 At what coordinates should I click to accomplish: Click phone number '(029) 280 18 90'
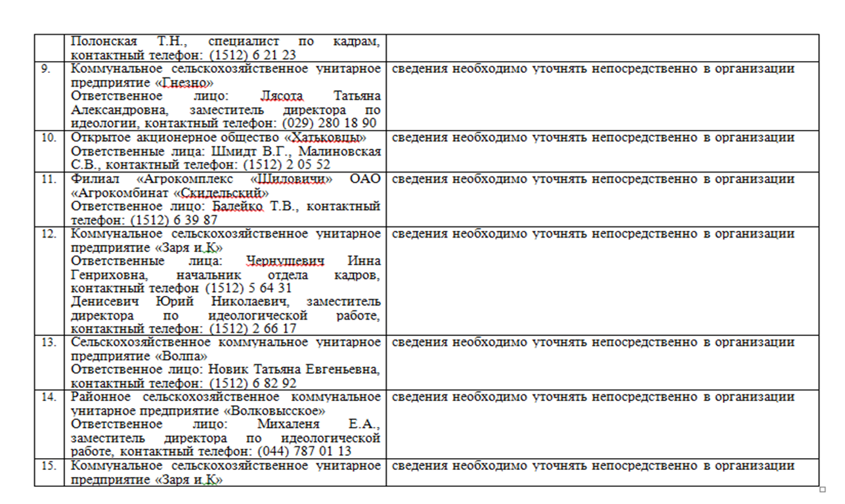330,123
